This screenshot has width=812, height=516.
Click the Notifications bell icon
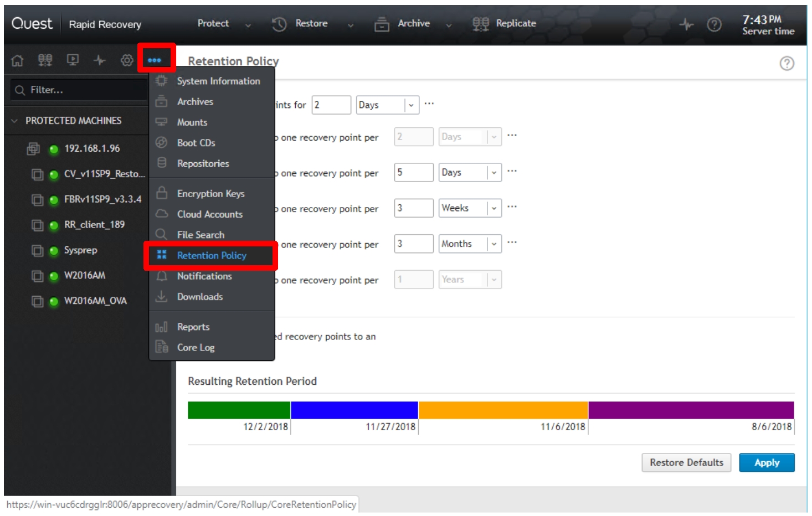162,276
